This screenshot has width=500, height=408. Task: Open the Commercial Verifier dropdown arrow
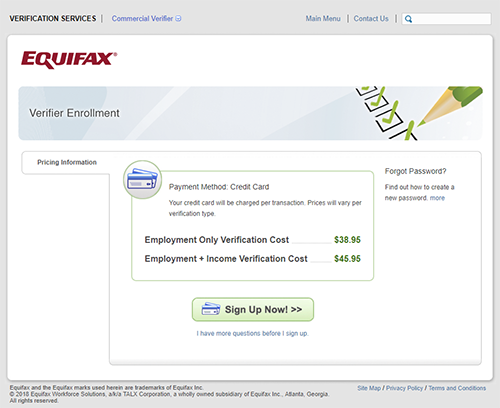178,18
